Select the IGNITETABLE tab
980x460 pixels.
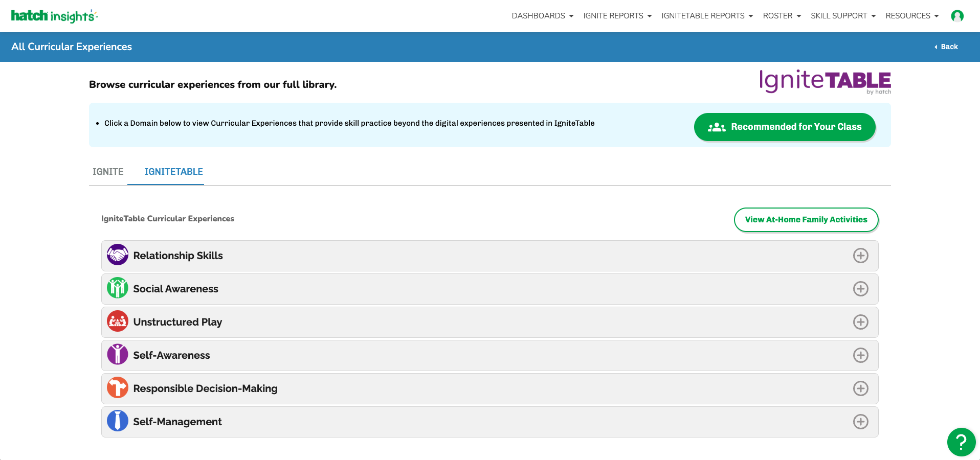coord(174,172)
